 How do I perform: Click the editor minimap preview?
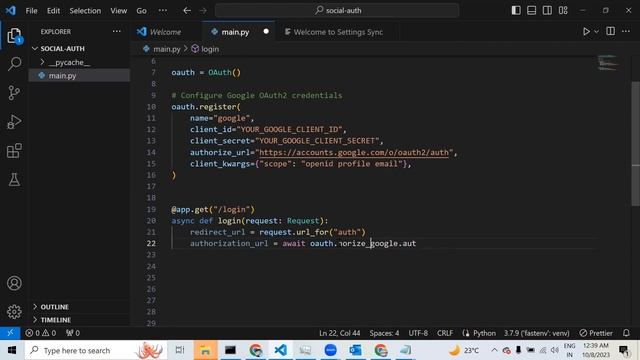(608, 63)
